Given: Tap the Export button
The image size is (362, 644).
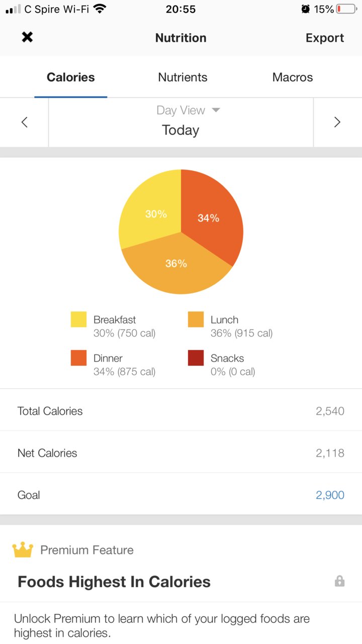Looking at the screenshot, I should pyautogui.click(x=325, y=38).
